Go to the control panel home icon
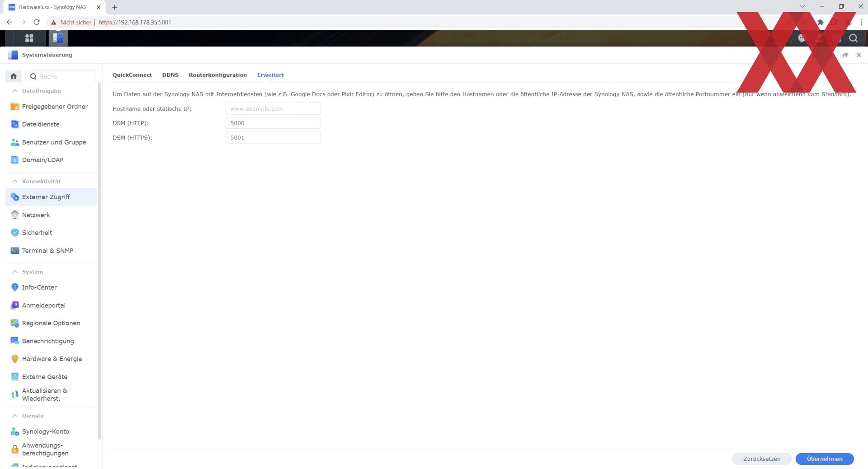 point(14,76)
